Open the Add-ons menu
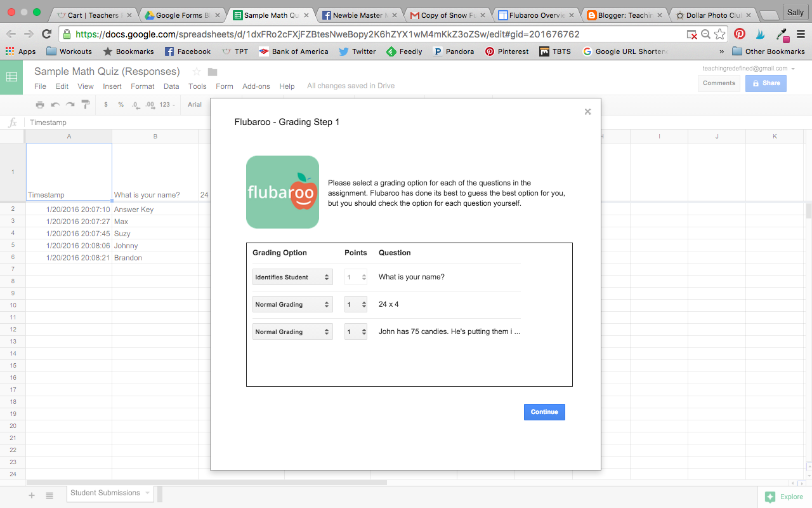Screen dimensions: 812x508 point(256,86)
